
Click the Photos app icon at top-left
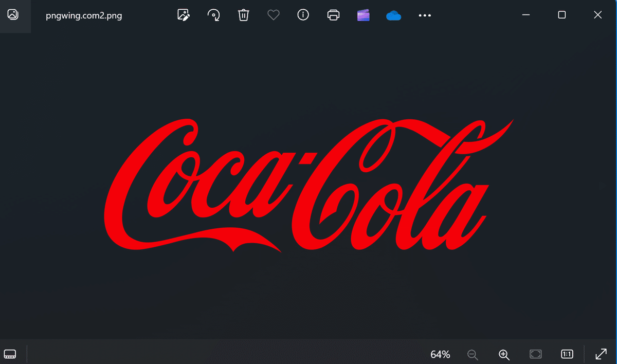pyautogui.click(x=13, y=15)
